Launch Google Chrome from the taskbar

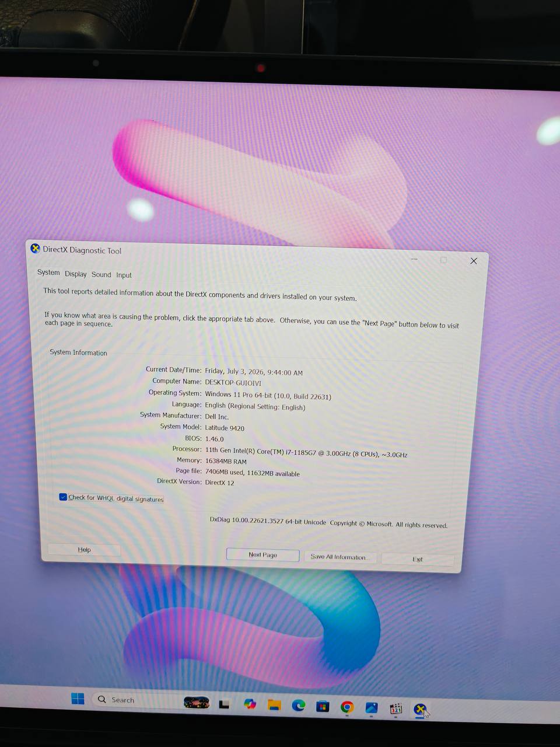[347, 707]
